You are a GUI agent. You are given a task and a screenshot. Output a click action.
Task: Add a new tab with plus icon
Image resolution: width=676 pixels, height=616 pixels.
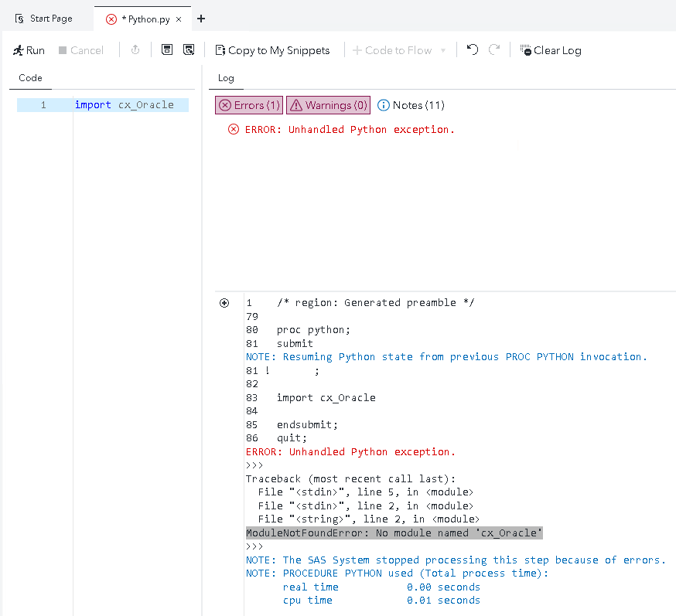point(201,19)
